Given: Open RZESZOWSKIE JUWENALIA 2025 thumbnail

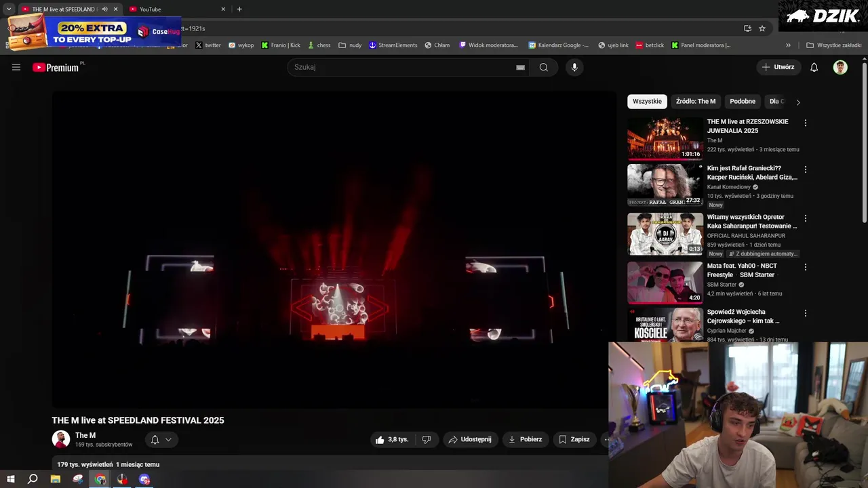Looking at the screenshot, I should (x=665, y=138).
